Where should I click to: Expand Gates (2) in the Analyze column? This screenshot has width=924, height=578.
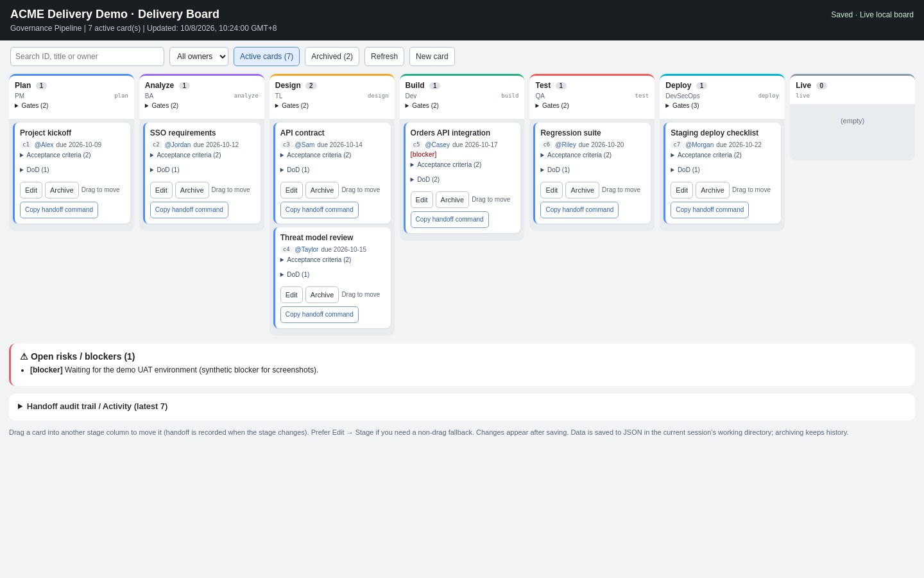tap(162, 106)
